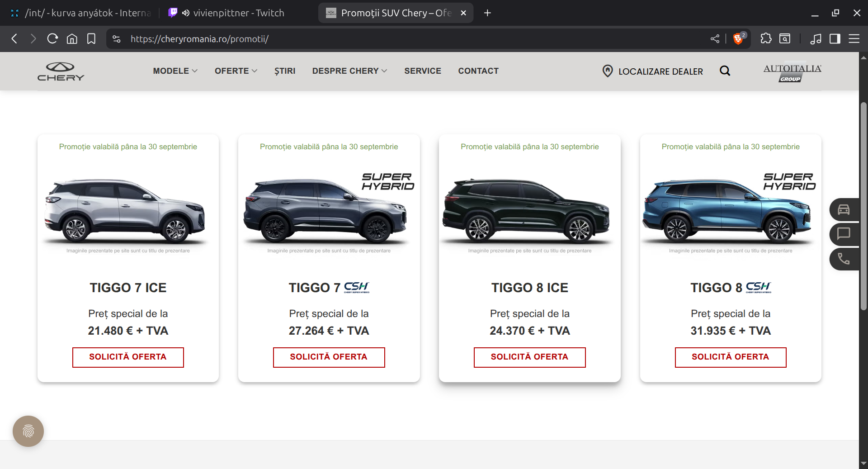Click the scrollbar up arrow
868x469 pixels.
pos(863,57)
